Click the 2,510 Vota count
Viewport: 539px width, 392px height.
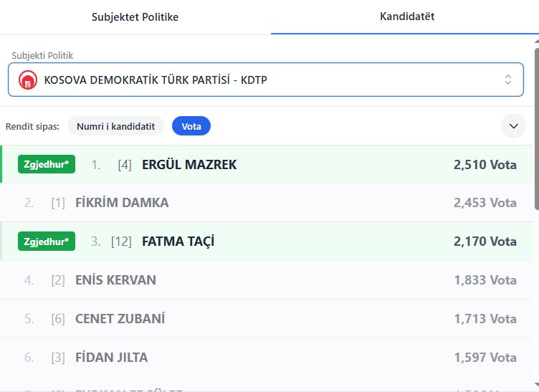coord(485,165)
